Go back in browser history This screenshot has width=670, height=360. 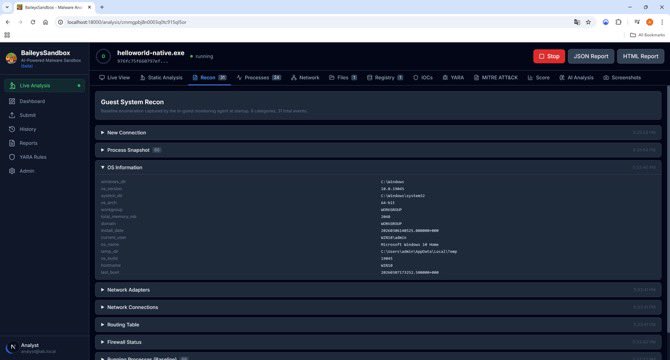[8, 22]
